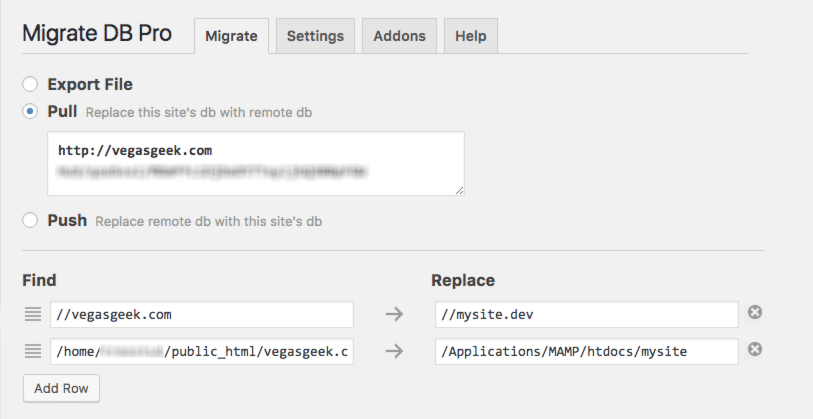Open the Settings tab

pos(315,36)
